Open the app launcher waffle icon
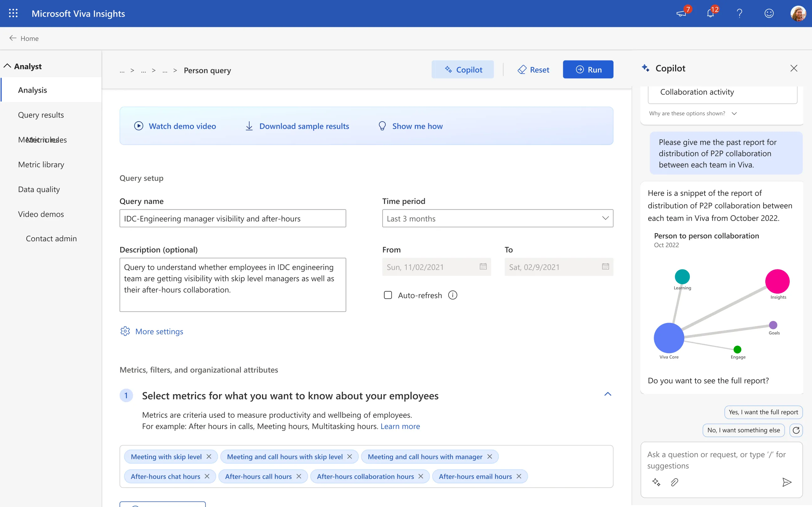812x507 pixels. [13, 13]
